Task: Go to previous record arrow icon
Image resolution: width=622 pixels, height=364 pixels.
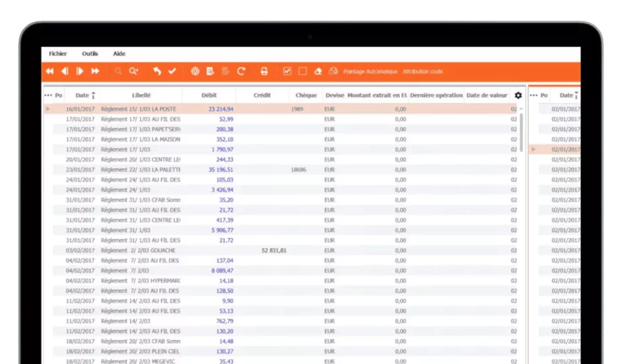Action: pos(65,71)
